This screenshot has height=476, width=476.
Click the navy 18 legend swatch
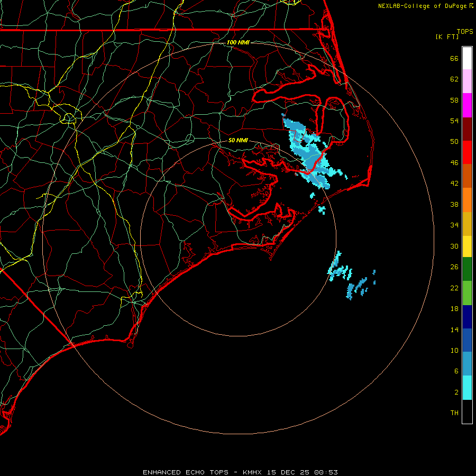pyautogui.click(x=467, y=317)
